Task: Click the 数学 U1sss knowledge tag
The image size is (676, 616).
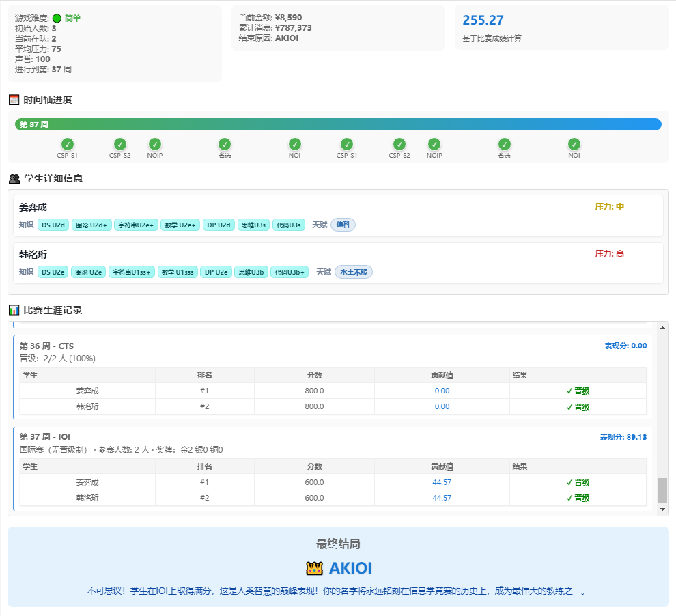Action: (x=178, y=272)
